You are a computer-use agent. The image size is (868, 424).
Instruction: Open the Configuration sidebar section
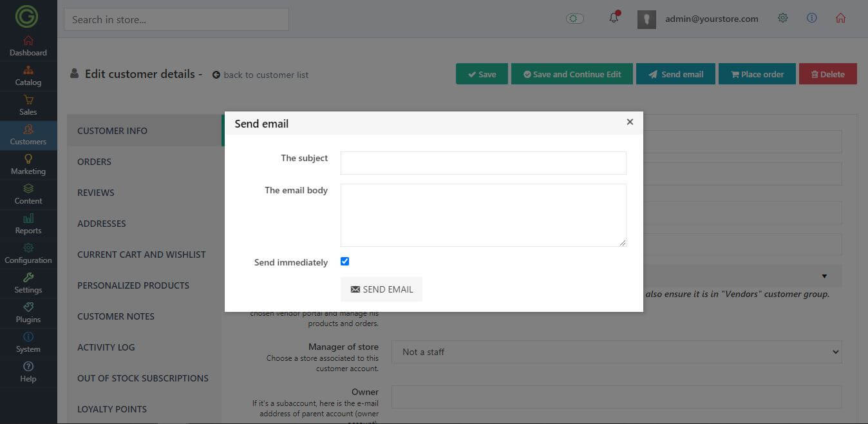coord(28,254)
